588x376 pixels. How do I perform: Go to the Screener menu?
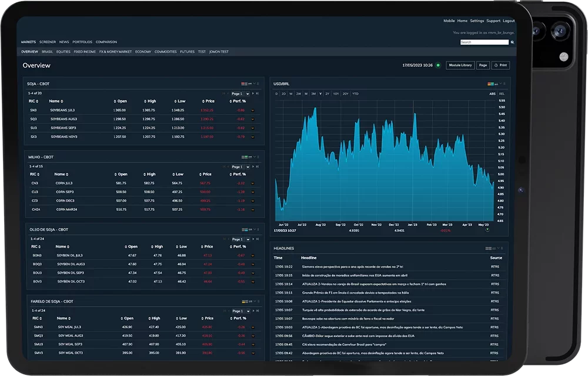[47, 42]
